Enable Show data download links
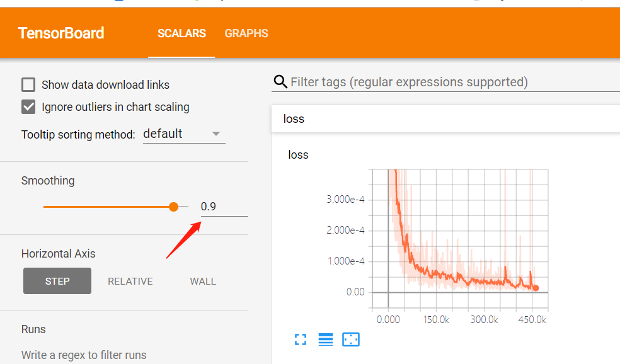The width and height of the screenshot is (620, 364). [28, 84]
